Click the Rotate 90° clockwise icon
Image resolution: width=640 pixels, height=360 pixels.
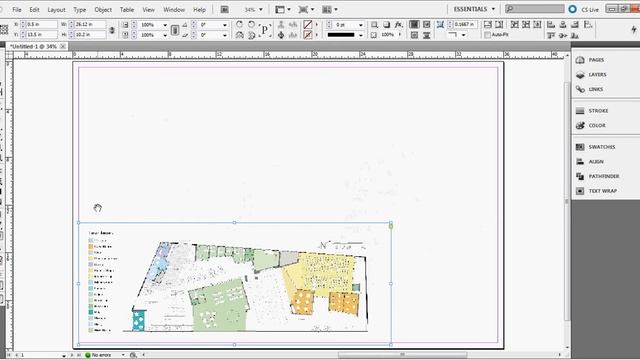[x=240, y=24]
